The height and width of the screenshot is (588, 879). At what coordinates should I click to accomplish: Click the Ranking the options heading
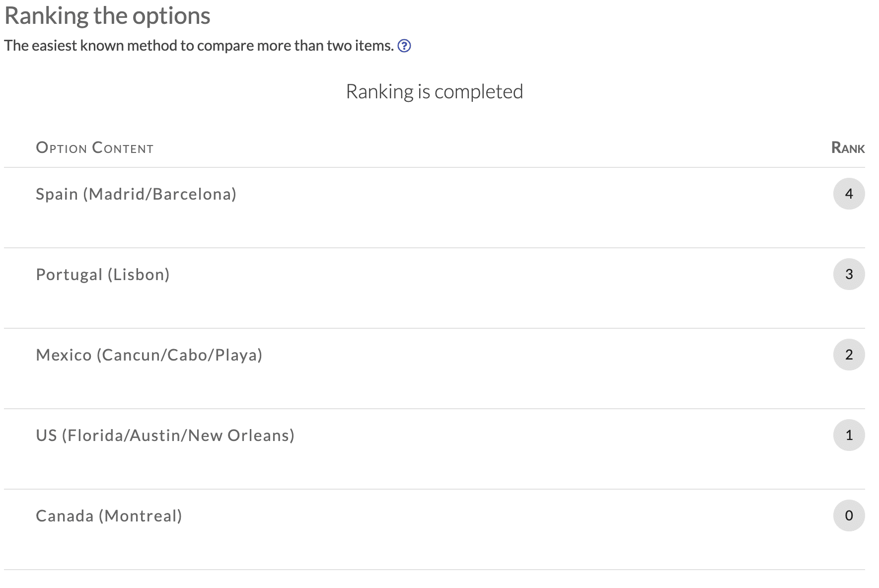(107, 15)
